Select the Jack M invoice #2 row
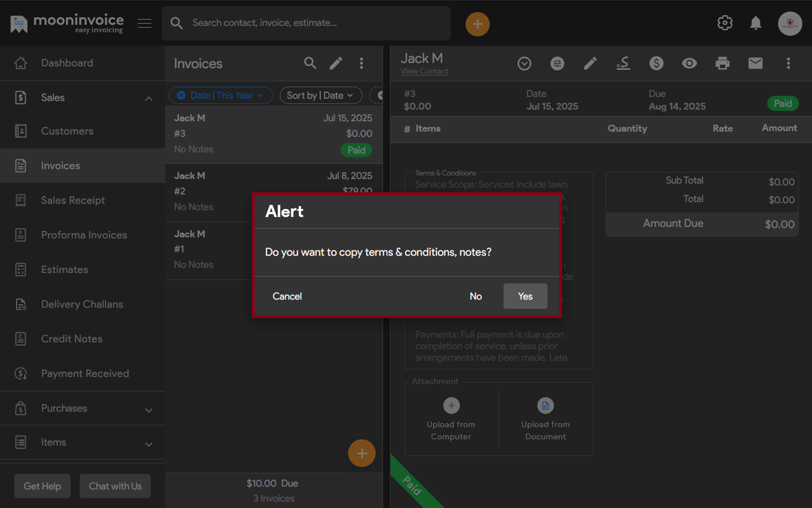Screen dimensions: 812x508 pyautogui.click(x=273, y=192)
